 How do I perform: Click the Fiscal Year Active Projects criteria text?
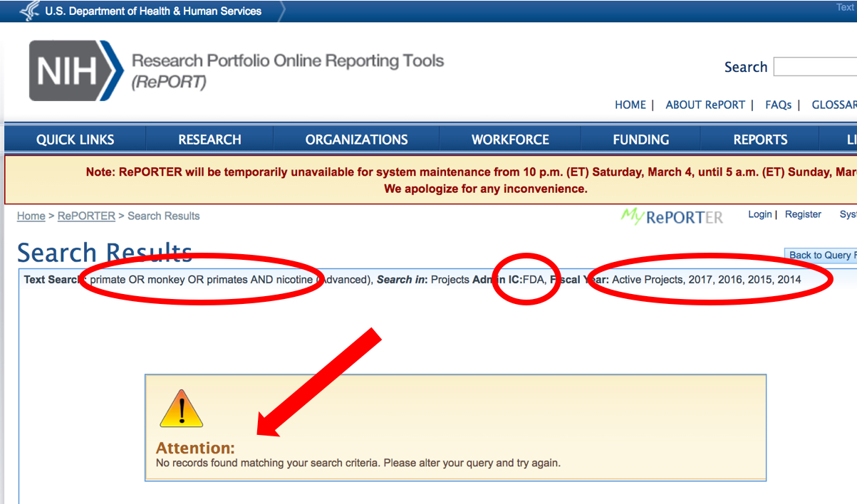(675, 280)
